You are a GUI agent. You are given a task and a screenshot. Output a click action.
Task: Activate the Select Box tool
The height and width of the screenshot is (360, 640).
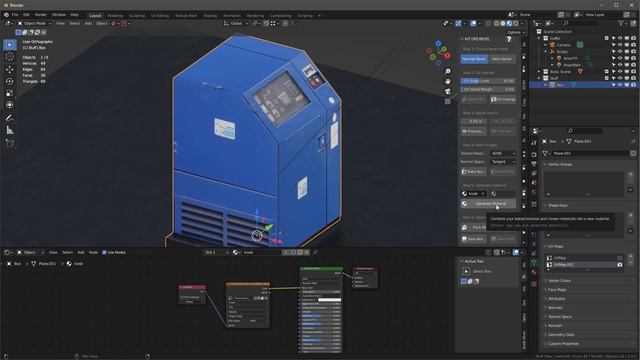point(9,44)
